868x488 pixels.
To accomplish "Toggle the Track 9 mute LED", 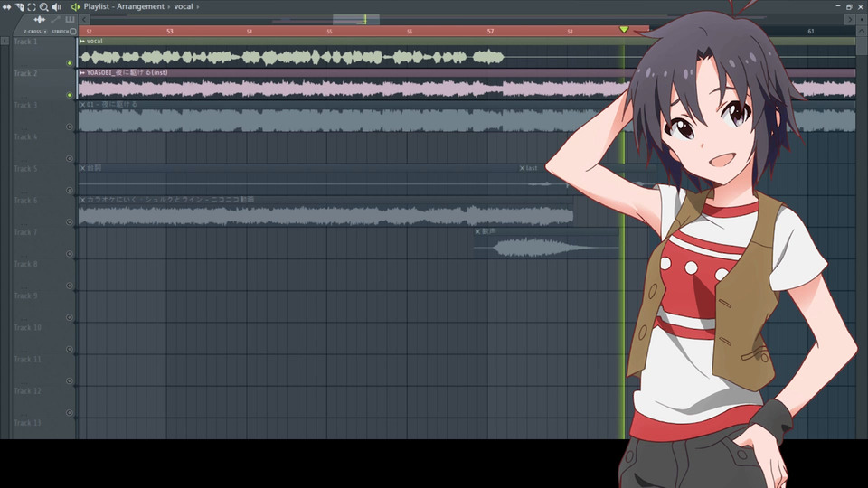I will pos(70,317).
